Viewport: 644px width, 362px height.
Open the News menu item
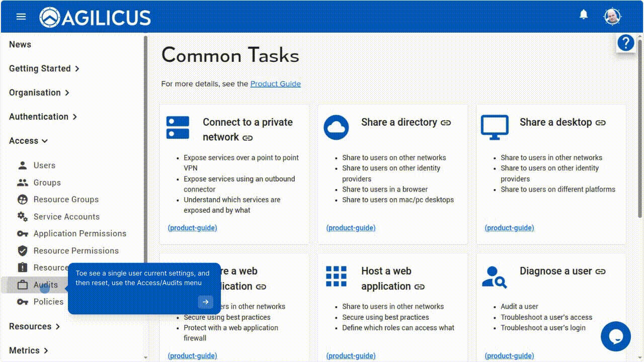tap(20, 44)
